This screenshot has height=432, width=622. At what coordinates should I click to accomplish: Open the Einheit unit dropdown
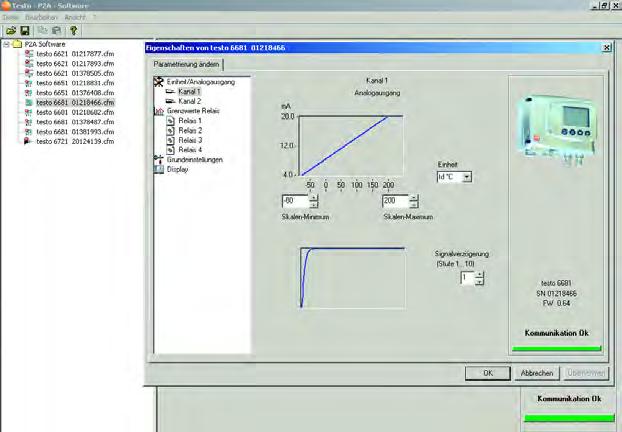(x=467, y=177)
